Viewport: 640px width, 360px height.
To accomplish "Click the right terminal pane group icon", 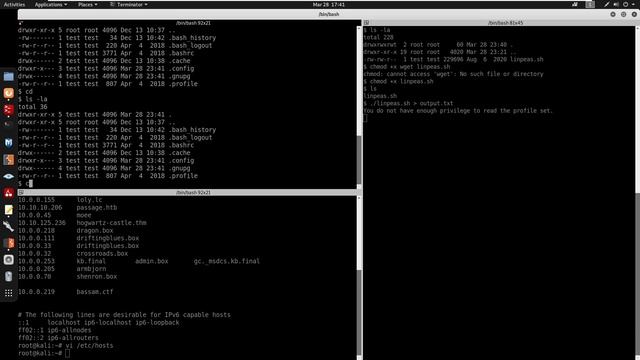I will (x=367, y=23).
